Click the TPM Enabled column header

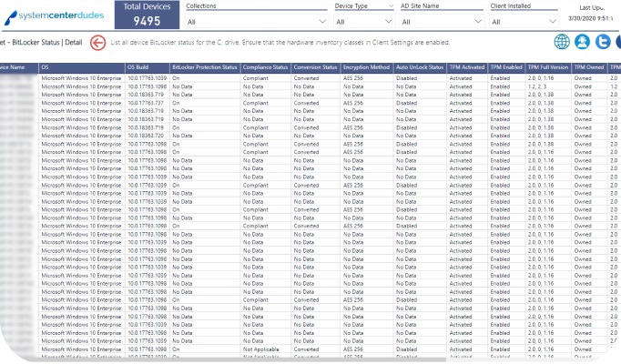pyautogui.click(x=506, y=67)
